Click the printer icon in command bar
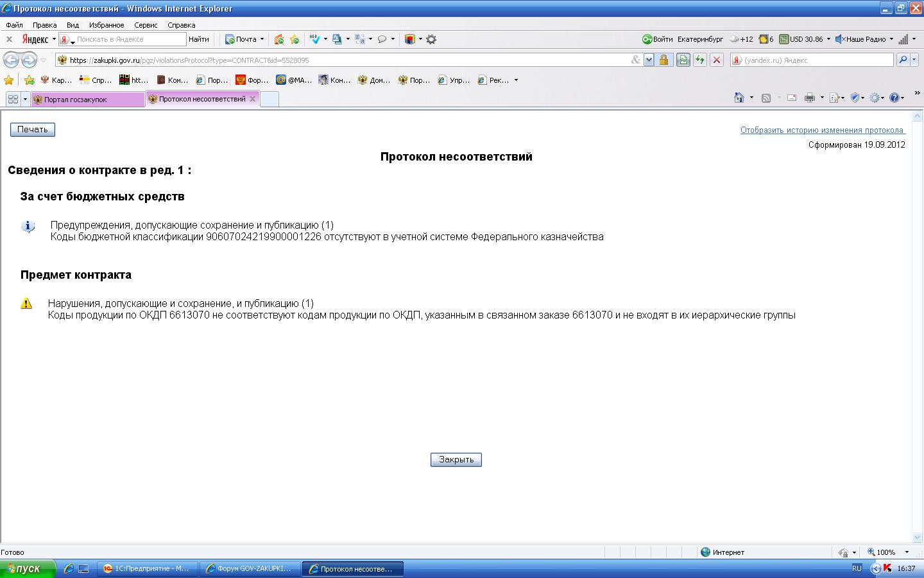The width and height of the screenshot is (924, 578). 809,98
